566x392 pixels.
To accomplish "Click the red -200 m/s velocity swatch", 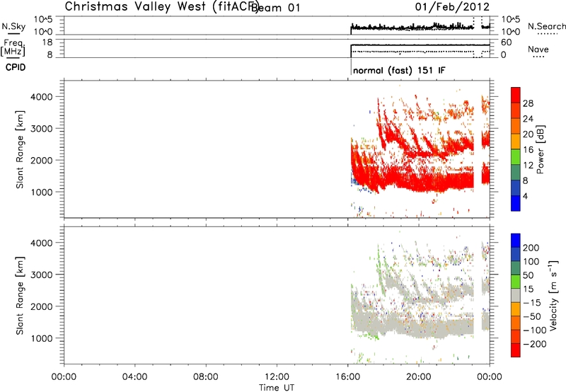I will (516, 350).
